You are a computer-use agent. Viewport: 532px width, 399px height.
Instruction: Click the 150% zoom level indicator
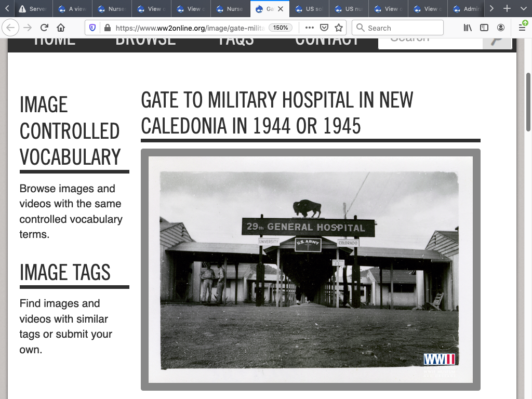point(281,28)
